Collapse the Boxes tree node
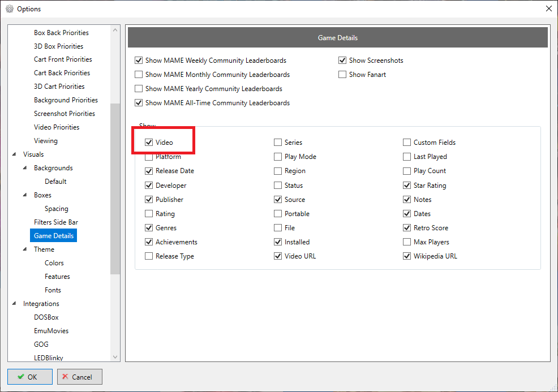 25,195
